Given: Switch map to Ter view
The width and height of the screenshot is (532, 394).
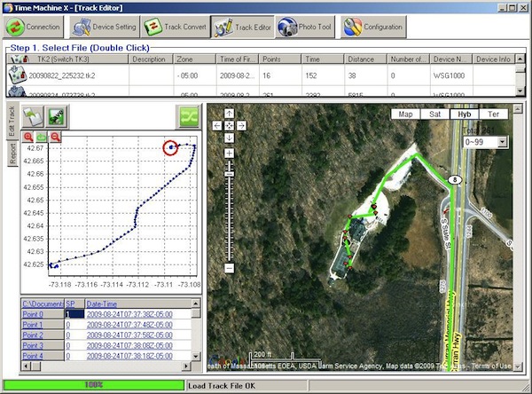Looking at the screenshot, I should pos(493,114).
